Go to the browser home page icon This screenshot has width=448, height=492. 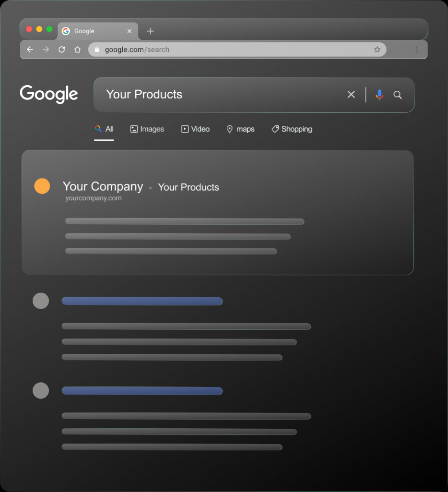tap(77, 49)
